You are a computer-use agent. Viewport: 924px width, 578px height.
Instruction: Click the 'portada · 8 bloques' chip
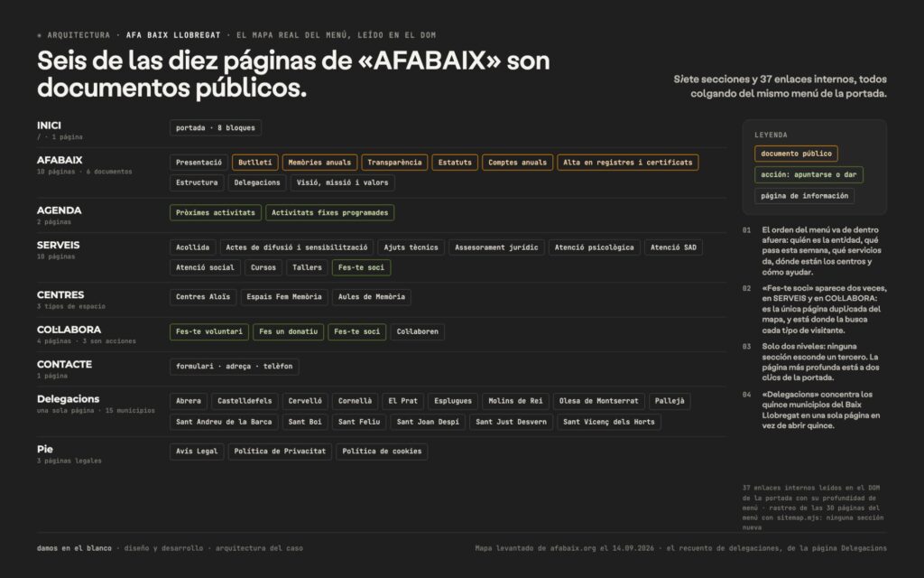(216, 128)
